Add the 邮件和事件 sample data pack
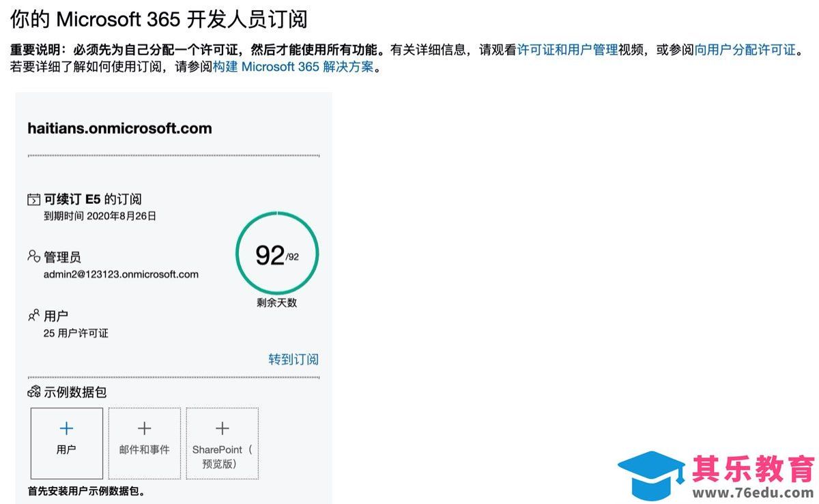The width and height of the screenshot is (819, 504). point(145,443)
